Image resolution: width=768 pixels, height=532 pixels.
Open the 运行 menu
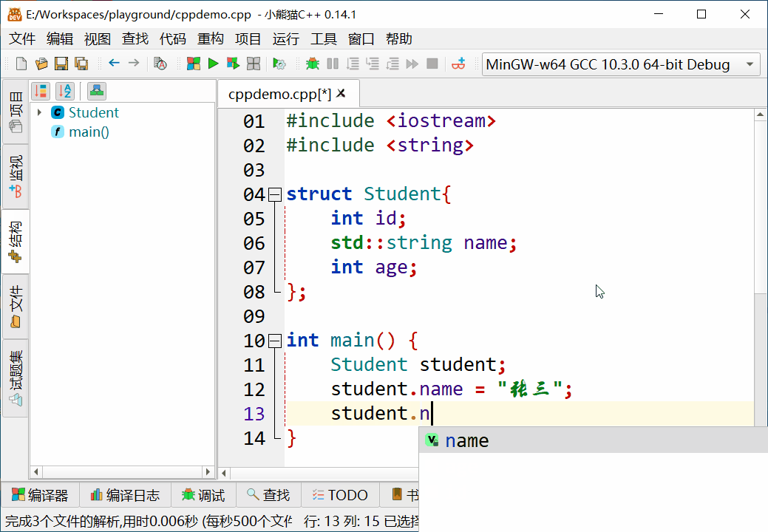285,39
